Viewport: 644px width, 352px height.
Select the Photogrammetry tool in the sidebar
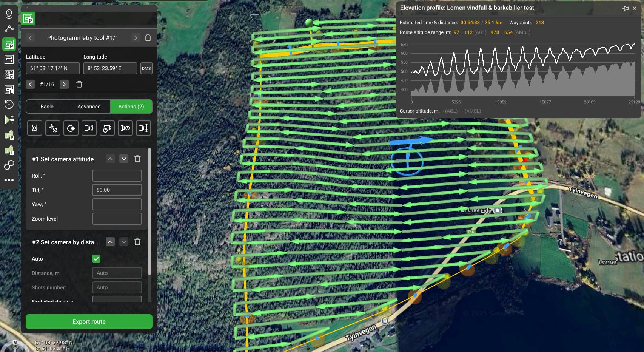click(x=9, y=45)
